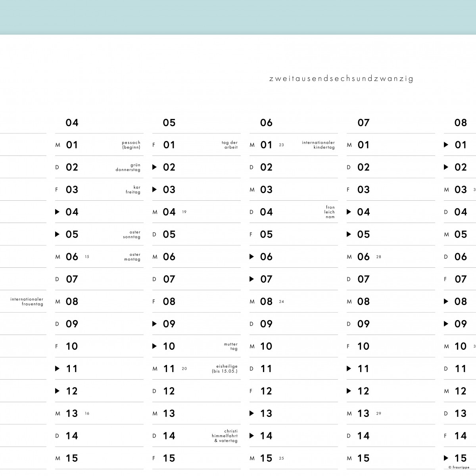Click the triangle icon beside August 15
This screenshot has width=476, height=476.
(446, 458)
